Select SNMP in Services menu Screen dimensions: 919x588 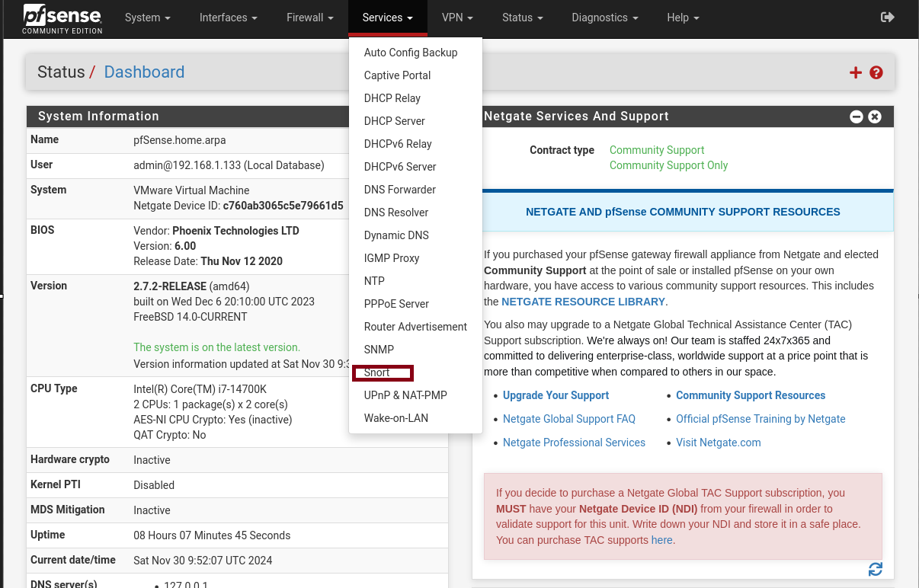[x=415, y=350]
